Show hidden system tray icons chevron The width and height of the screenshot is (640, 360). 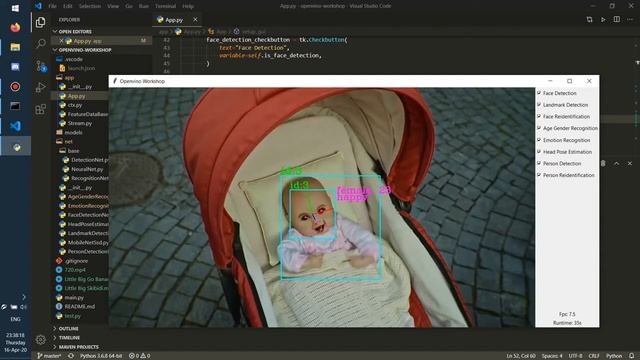click(24, 297)
